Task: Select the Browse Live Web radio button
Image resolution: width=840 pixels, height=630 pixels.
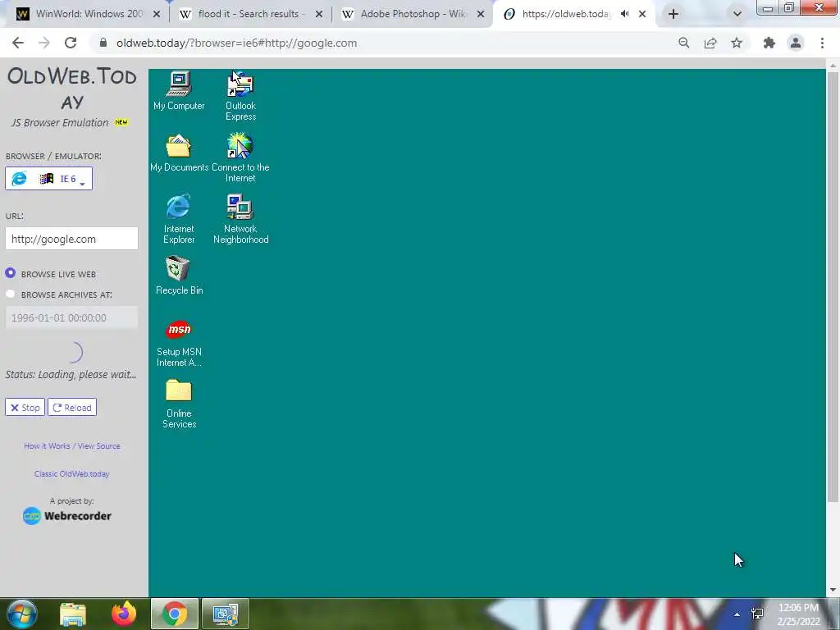Action: click(x=10, y=273)
